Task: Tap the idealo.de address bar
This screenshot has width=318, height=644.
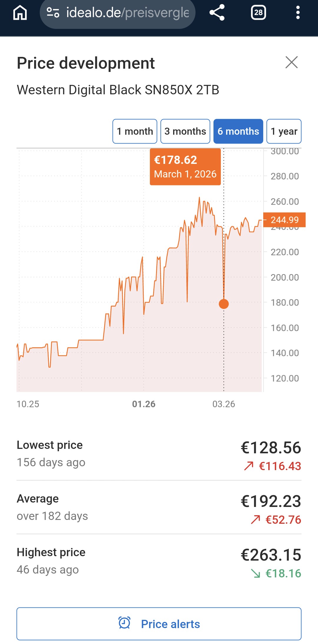Action: (x=127, y=13)
